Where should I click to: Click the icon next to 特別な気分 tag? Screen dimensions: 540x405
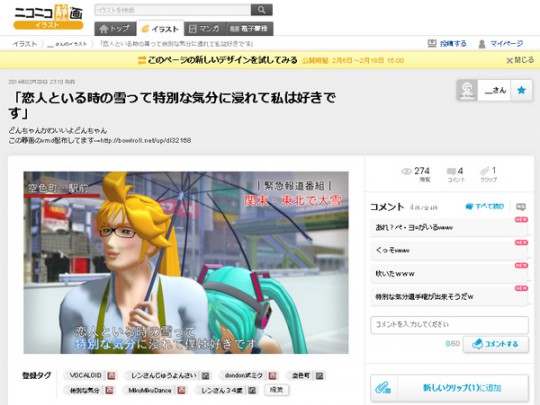point(109,391)
